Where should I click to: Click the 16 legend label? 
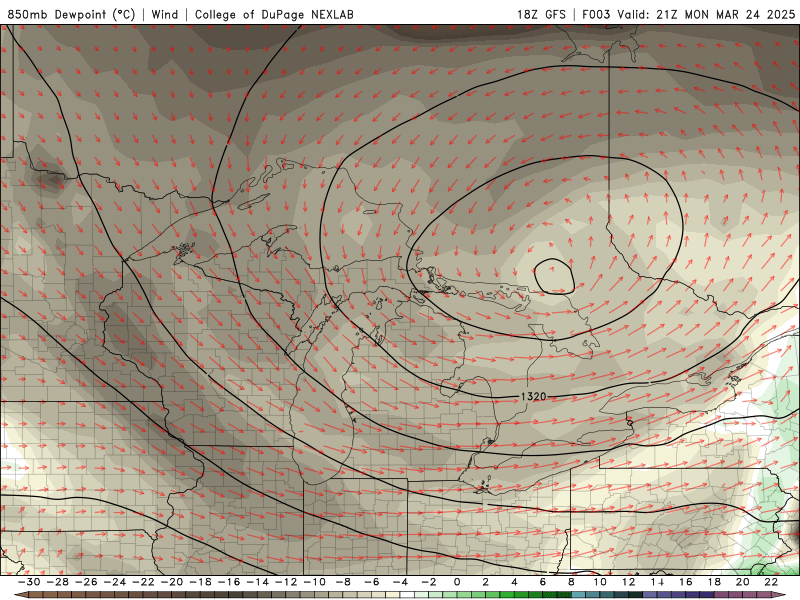[686, 582]
